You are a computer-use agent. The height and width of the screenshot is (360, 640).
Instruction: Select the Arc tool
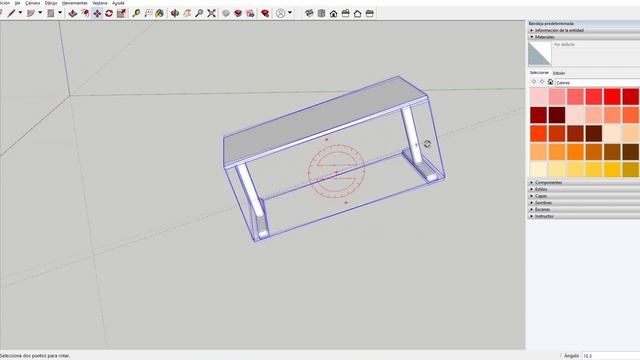tap(31, 13)
